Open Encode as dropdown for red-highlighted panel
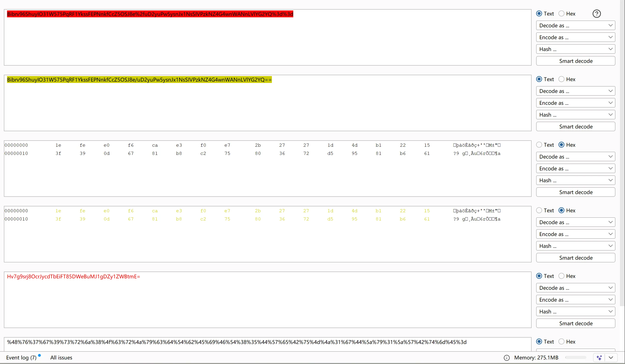 [575, 37]
